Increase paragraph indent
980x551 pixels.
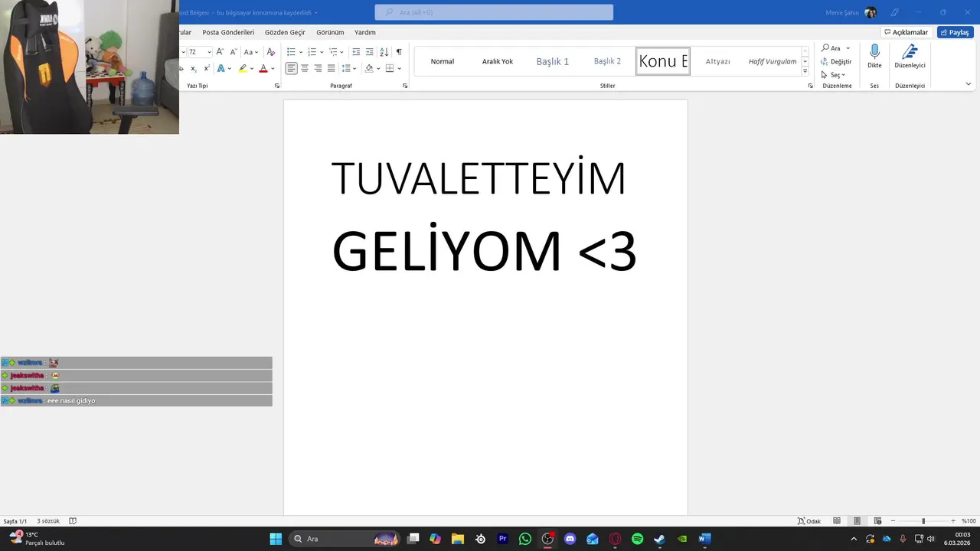(x=370, y=52)
